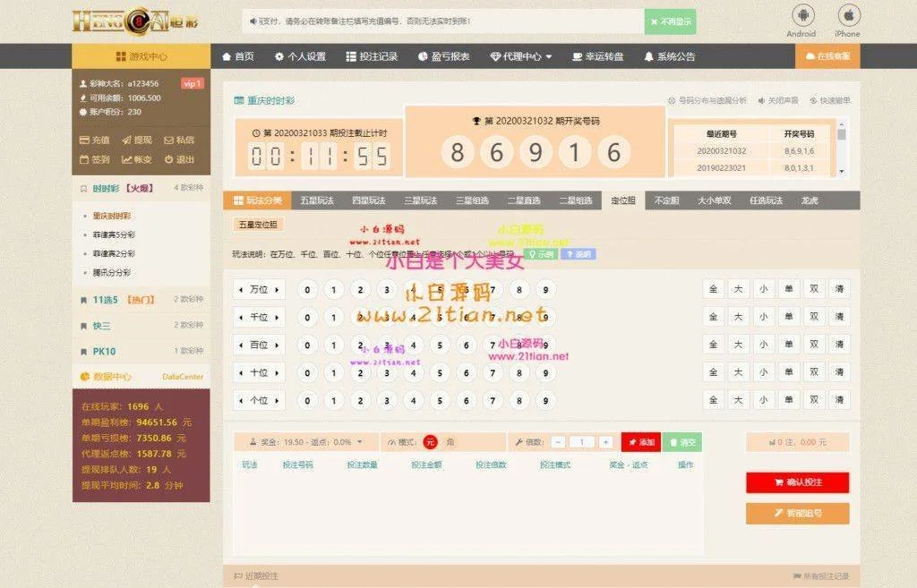
Task: Click the orange 智能追号 button
Action: tap(797, 514)
